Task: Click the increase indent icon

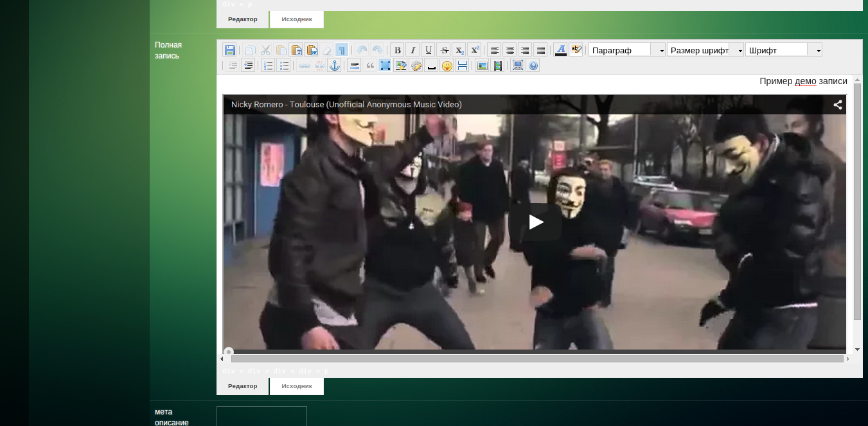Action: click(248, 66)
